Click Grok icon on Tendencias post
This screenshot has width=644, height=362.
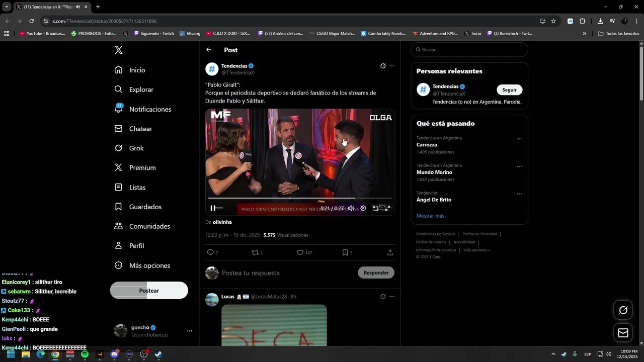click(x=383, y=66)
